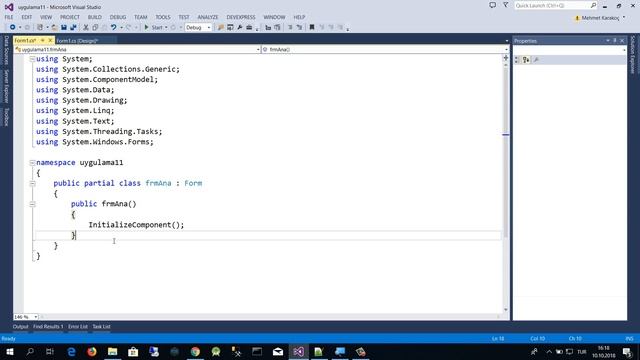This screenshot has width=640, height=360.
Task: Open the Server Explorer side tab
Action: [x=6, y=86]
